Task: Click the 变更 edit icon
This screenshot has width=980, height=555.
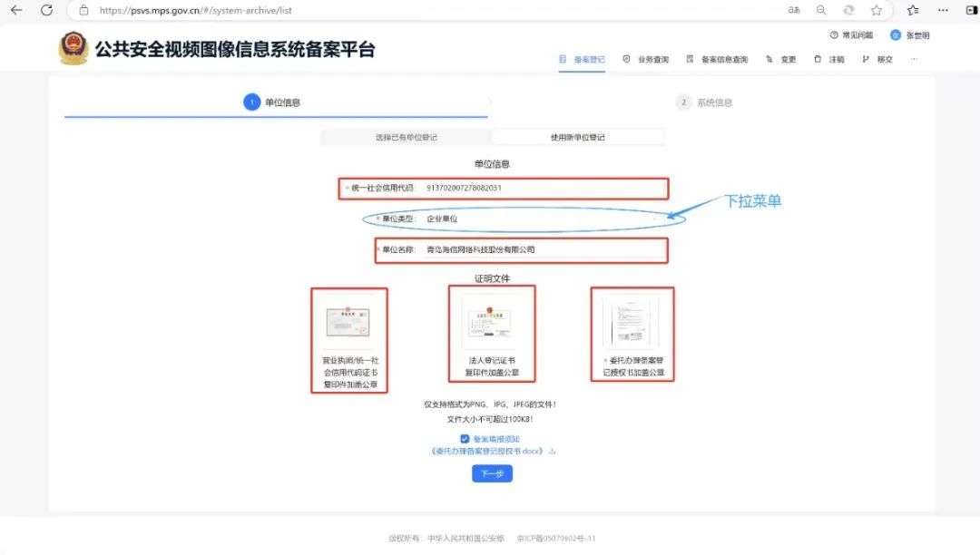Action: [x=769, y=59]
